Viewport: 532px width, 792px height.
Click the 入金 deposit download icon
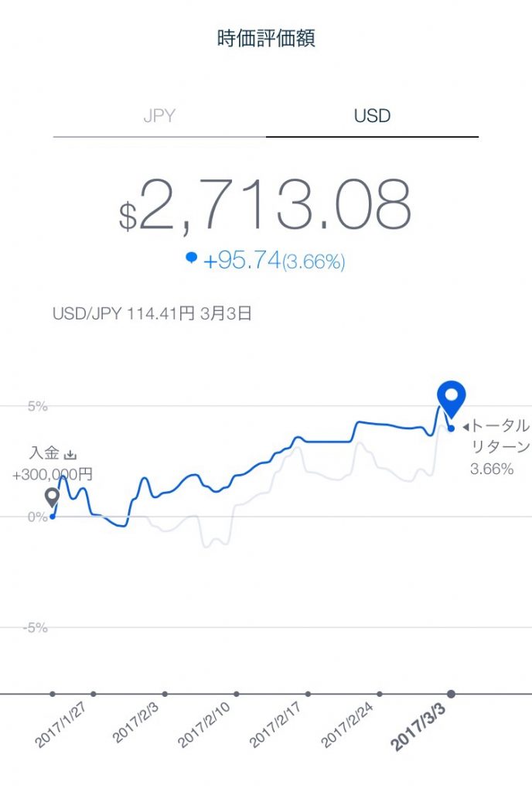pos(71,454)
